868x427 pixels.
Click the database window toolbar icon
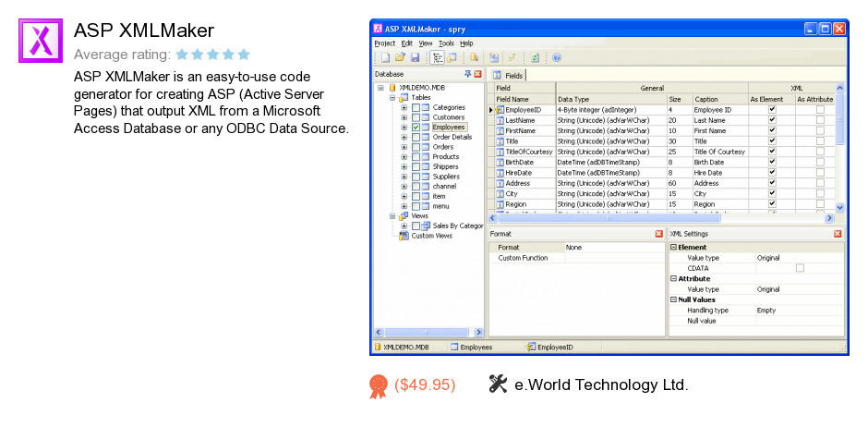[x=452, y=57]
